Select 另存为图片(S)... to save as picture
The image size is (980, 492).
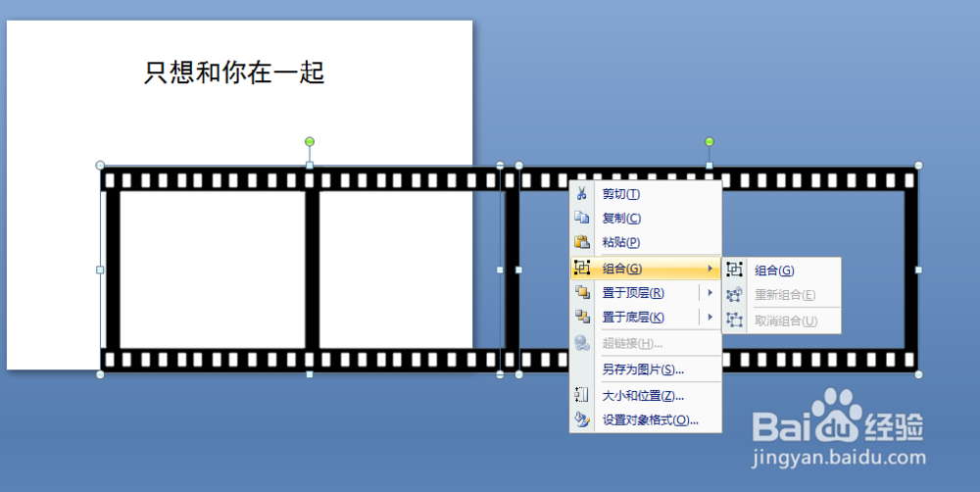tap(643, 369)
